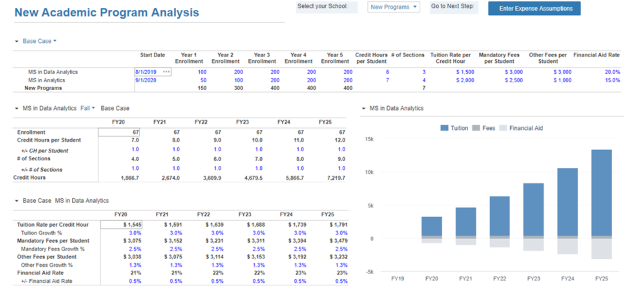Click the New Academic Program Analysis title
Screen dimensions: 644x297
[107, 13]
